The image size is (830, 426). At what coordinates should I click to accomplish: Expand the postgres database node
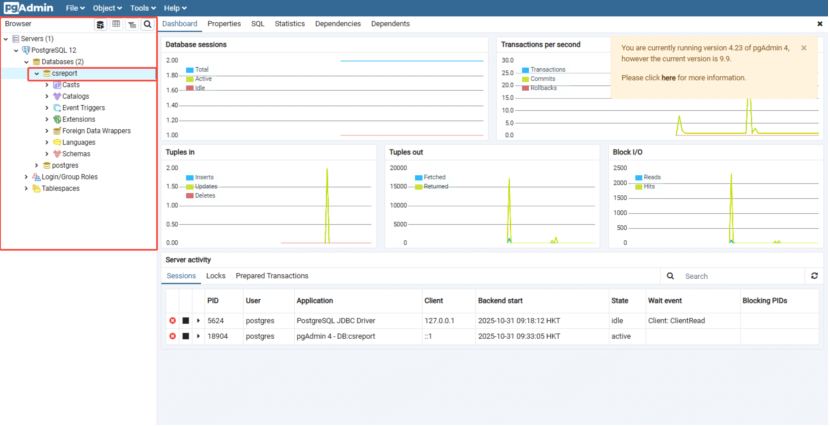(x=37, y=165)
